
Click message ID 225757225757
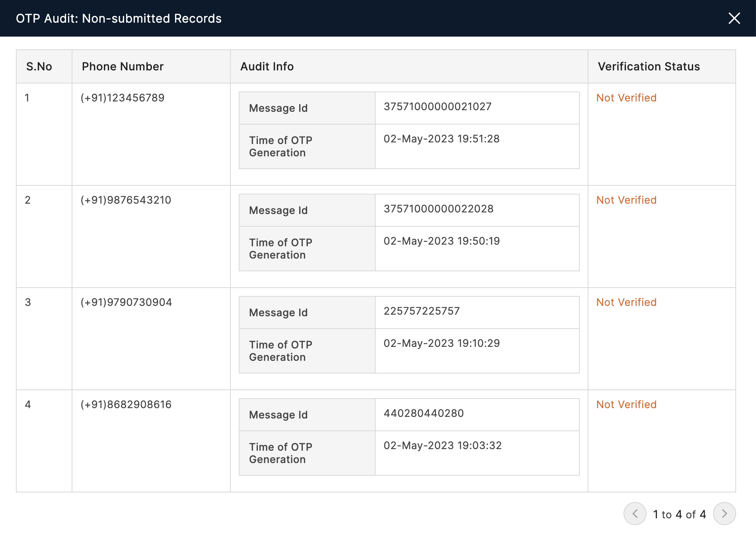(x=421, y=311)
